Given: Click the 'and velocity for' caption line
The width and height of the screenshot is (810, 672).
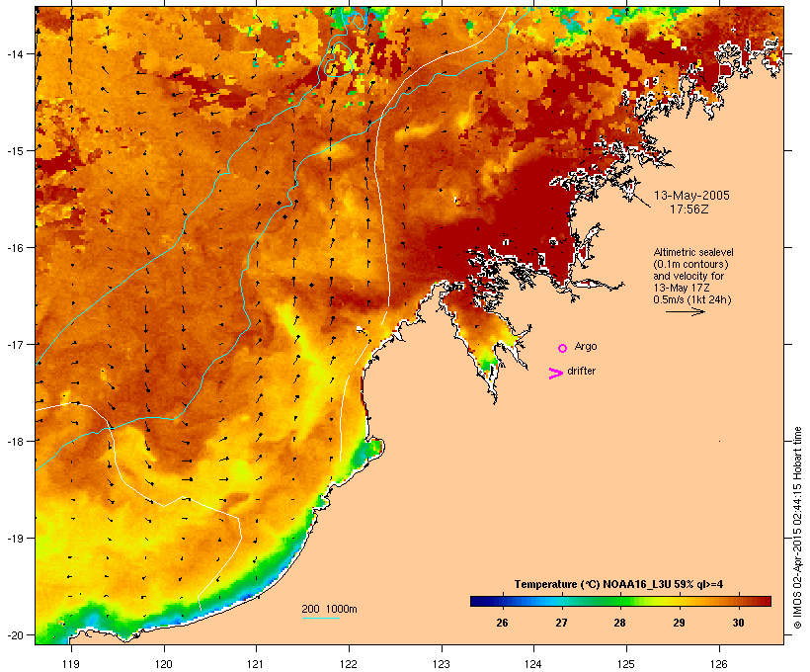Looking at the screenshot, I should click(688, 276).
